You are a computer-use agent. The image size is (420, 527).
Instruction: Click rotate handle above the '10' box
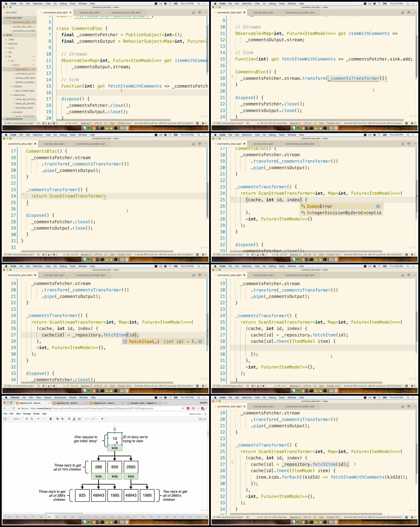click(115, 429)
